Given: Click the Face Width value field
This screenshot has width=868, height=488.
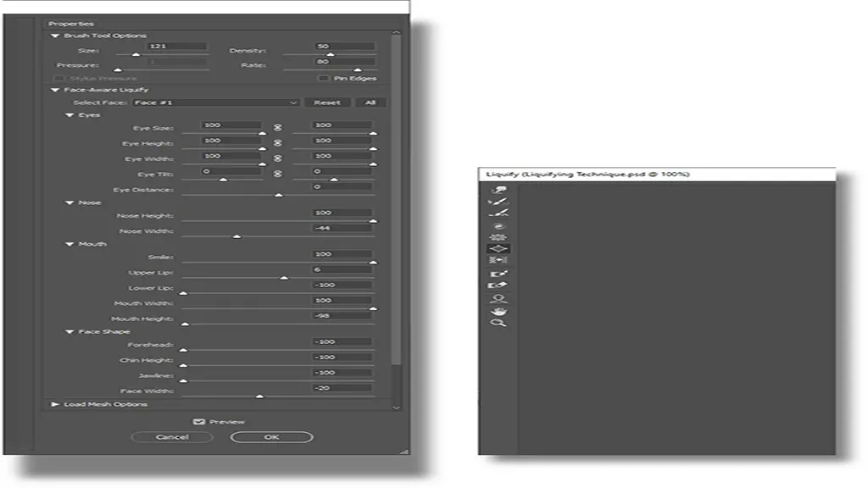Looking at the screenshot, I should click(x=342, y=388).
